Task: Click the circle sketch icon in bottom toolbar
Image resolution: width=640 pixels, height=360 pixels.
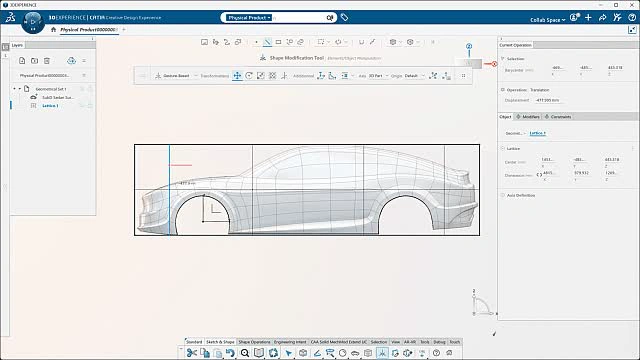Action: (x=342, y=353)
